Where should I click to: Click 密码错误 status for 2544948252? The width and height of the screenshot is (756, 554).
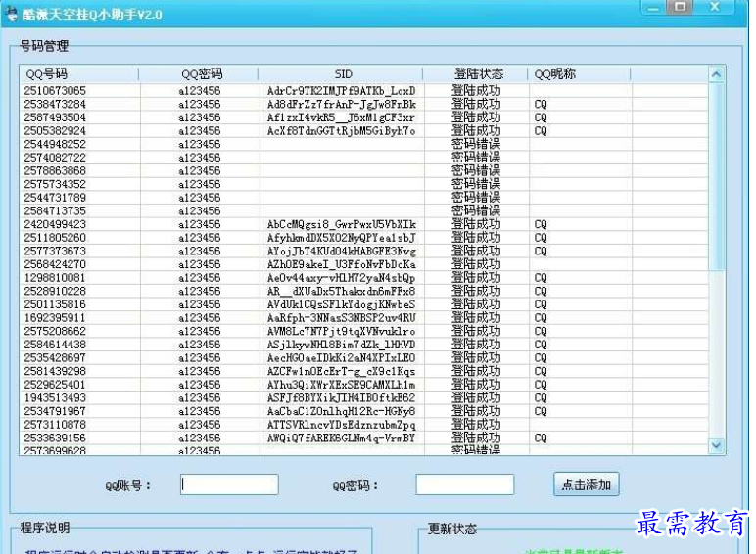coord(476,144)
